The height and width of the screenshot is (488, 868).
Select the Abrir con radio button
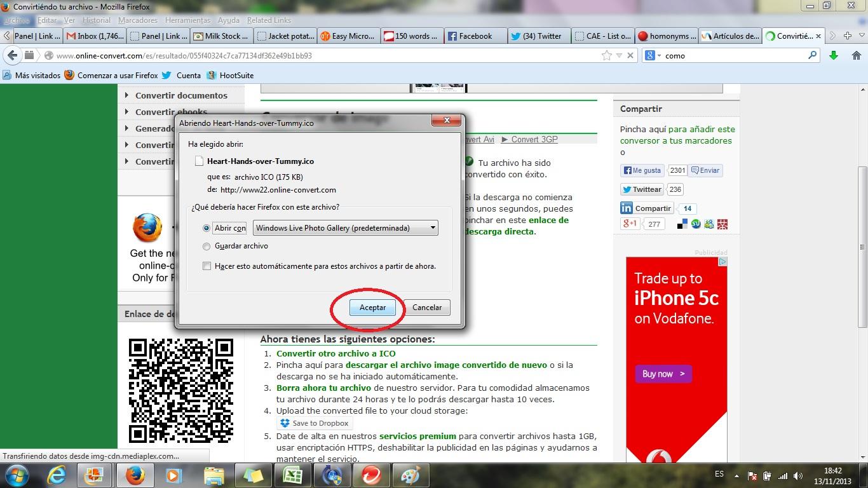point(207,228)
